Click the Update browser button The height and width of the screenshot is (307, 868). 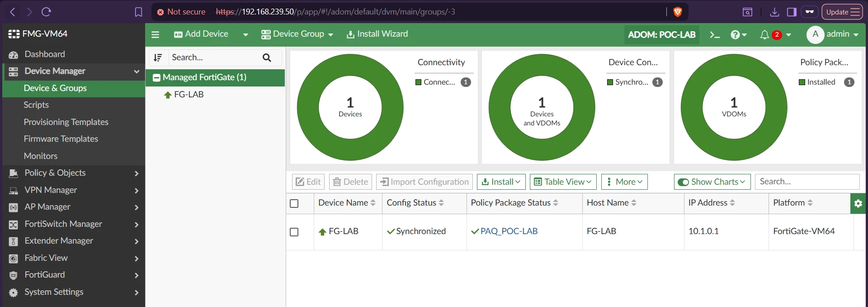842,12
